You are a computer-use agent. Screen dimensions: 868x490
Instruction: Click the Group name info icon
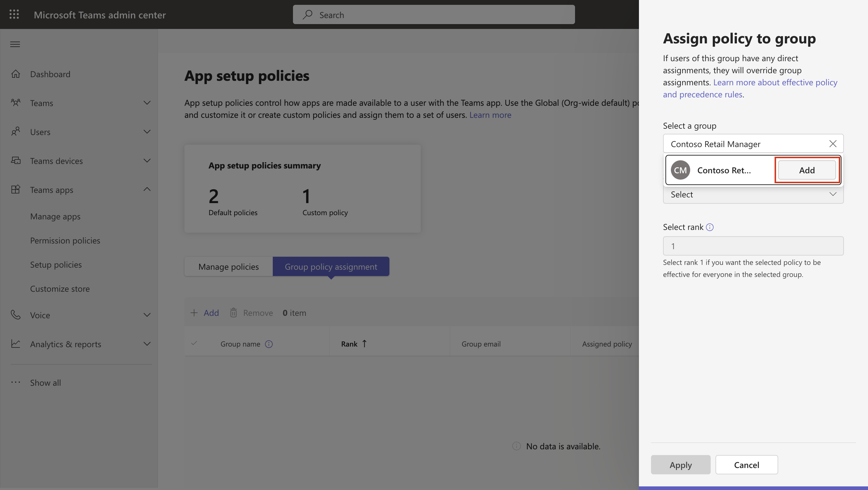coord(269,344)
